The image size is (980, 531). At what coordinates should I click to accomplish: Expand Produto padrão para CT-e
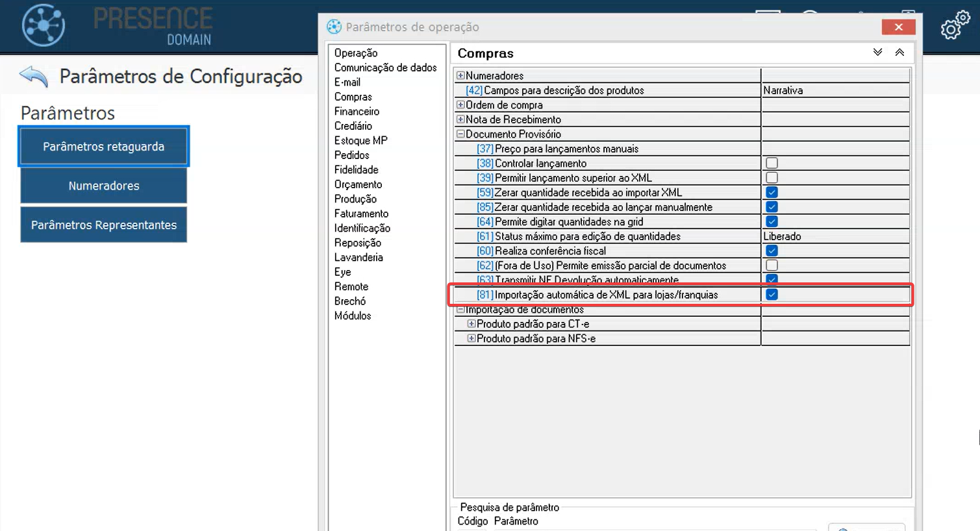[471, 324]
